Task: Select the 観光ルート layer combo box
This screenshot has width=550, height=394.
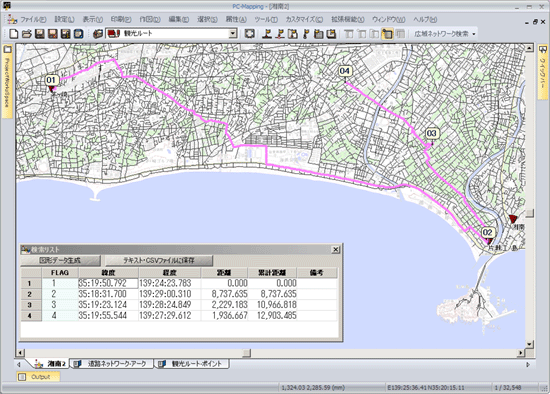Action: (171, 34)
